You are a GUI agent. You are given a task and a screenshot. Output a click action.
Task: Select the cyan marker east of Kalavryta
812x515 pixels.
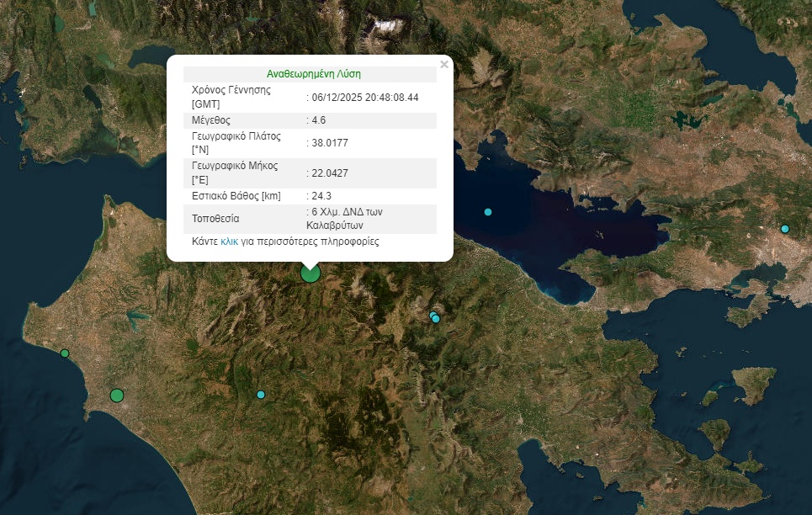point(435,317)
